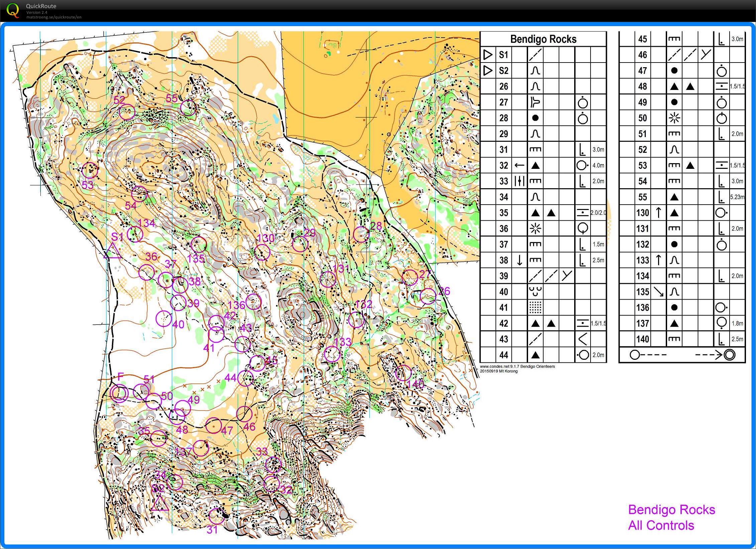The height and width of the screenshot is (549, 756).
Task: Select control circle 52 on the map
Action: click(x=127, y=112)
